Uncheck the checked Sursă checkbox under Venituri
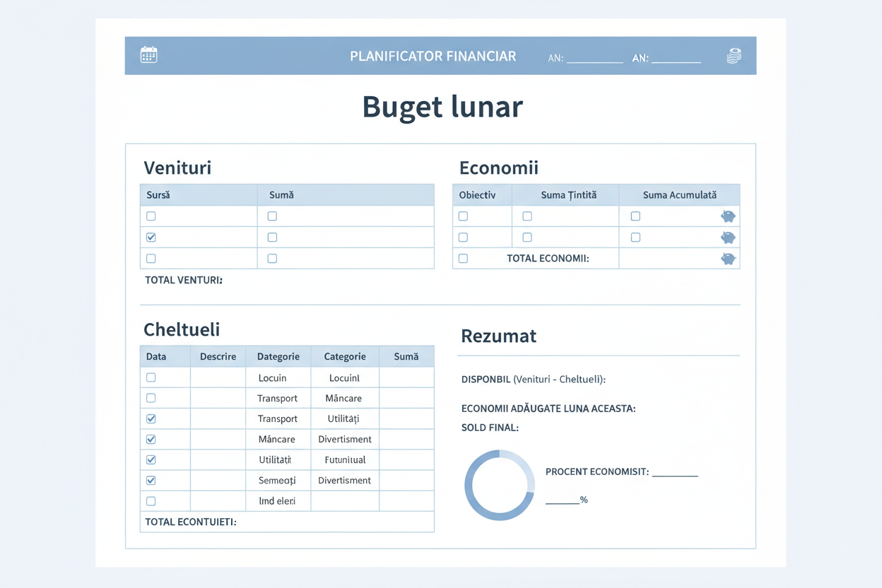Image resolution: width=882 pixels, height=588 pixels. 151,237
